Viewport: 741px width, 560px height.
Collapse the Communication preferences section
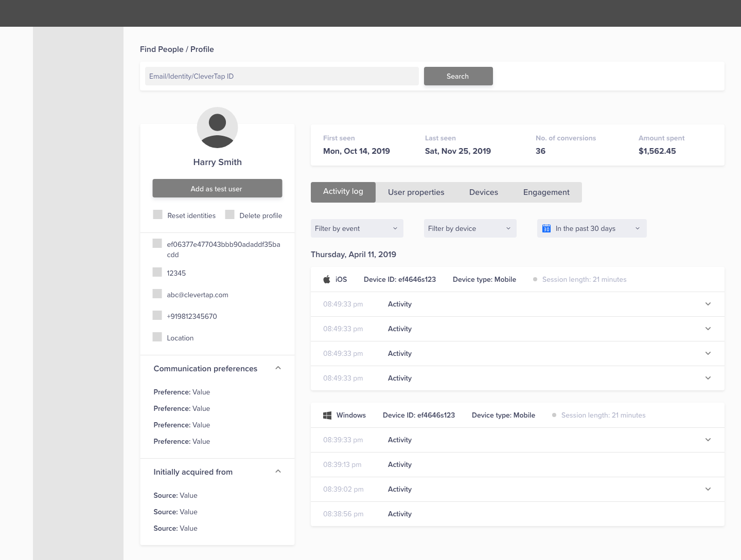[x=278, y=368]
